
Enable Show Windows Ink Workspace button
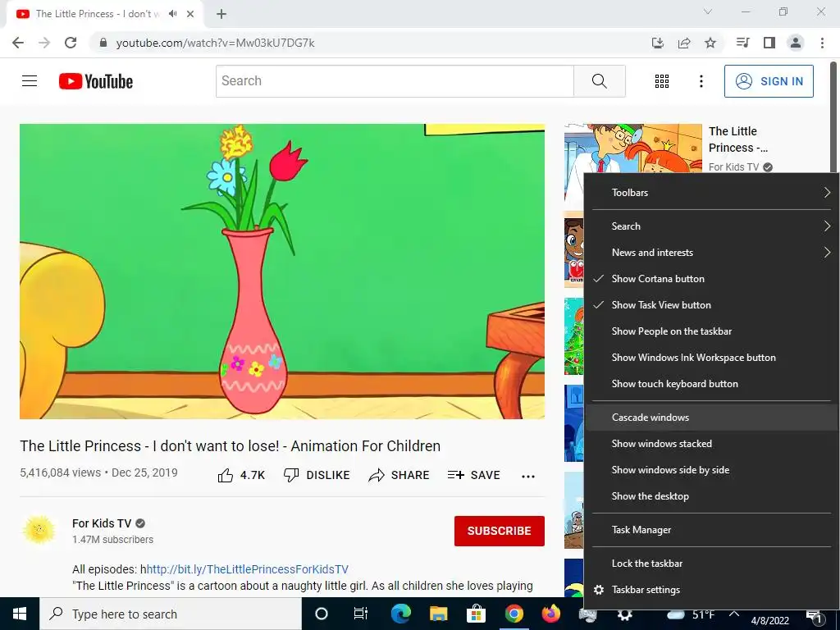pyautogui.click(x=711, y=358)
